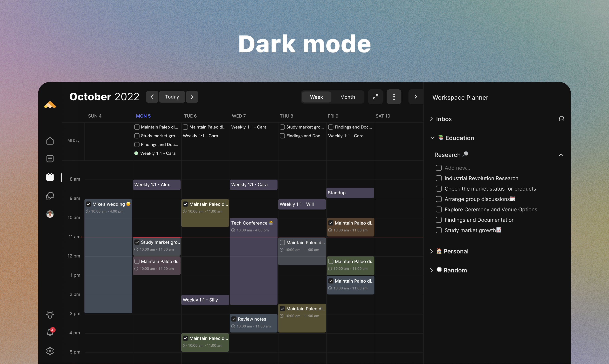Viewport: 609px width, 364px height.
Task: Check Friday all-day Findings and Doc... task
Action: (x=330, y=127)
